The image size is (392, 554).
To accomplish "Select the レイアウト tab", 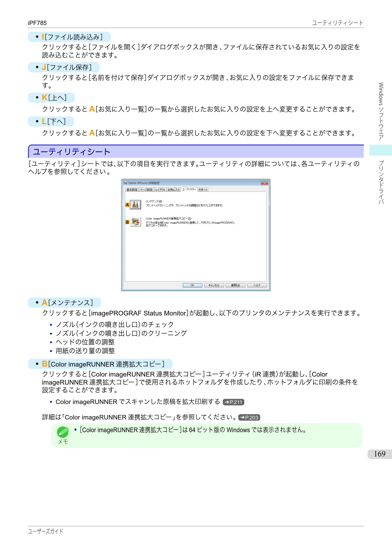I will [x=160, y=190].
